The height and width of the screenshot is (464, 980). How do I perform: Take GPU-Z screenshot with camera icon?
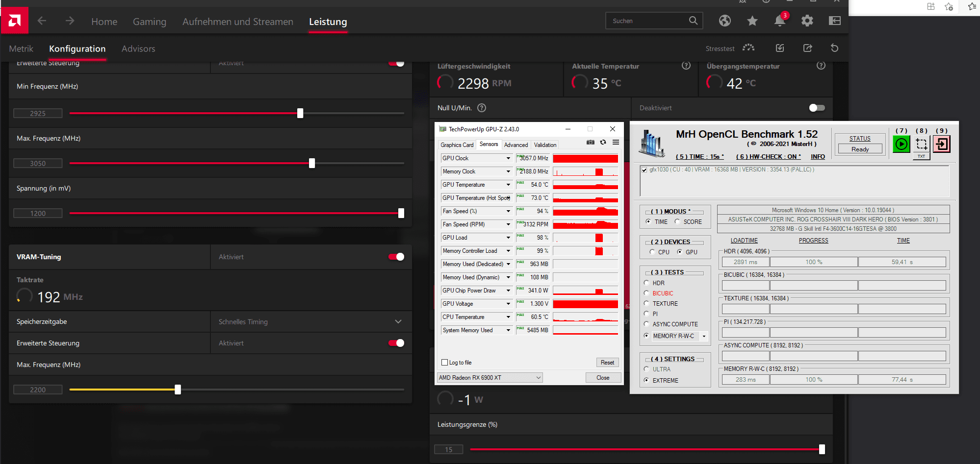coord(591,142)
